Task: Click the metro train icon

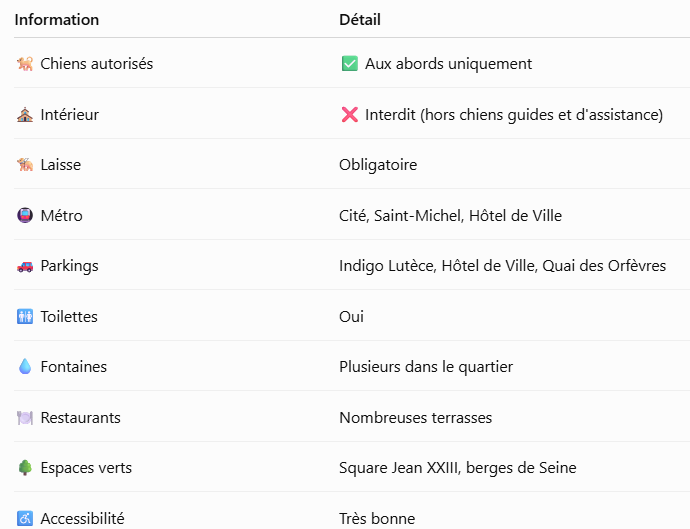Action: tap(25, 215)
